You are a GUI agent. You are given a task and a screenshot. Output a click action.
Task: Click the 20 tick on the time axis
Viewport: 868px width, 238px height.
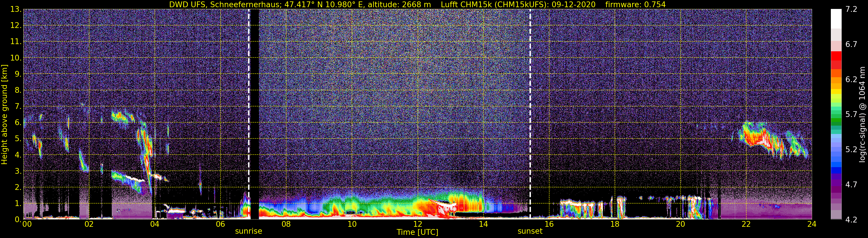pos(680,224)
